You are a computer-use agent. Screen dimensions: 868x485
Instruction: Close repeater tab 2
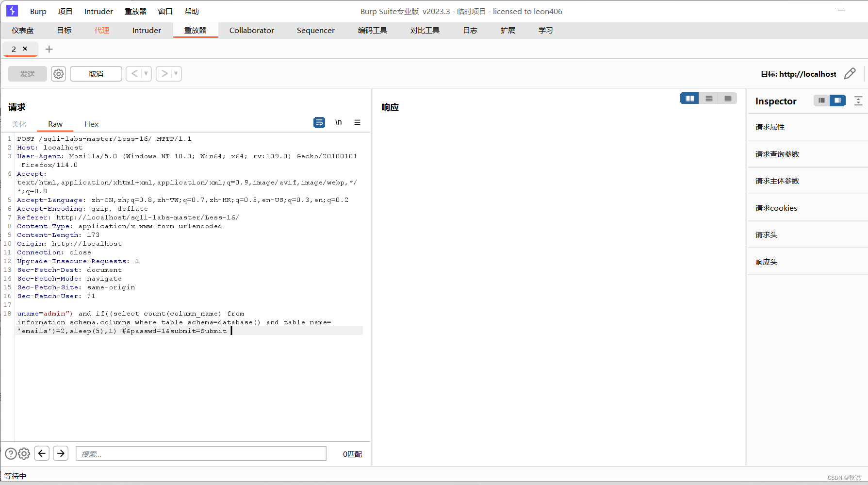click(x=25, y=49)
